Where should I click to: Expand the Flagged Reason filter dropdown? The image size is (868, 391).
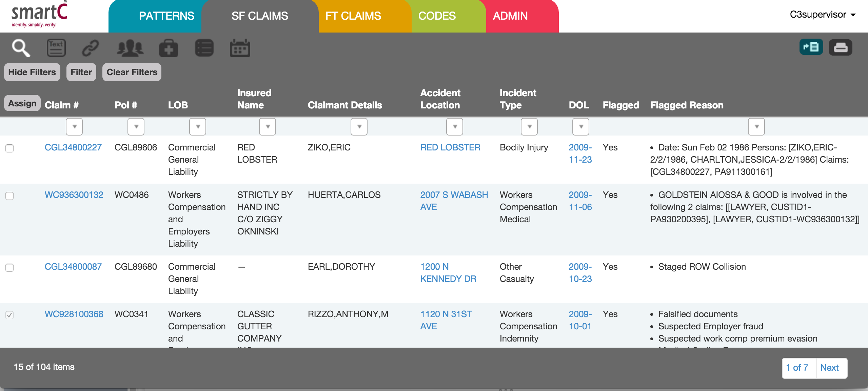coord(756,127)
